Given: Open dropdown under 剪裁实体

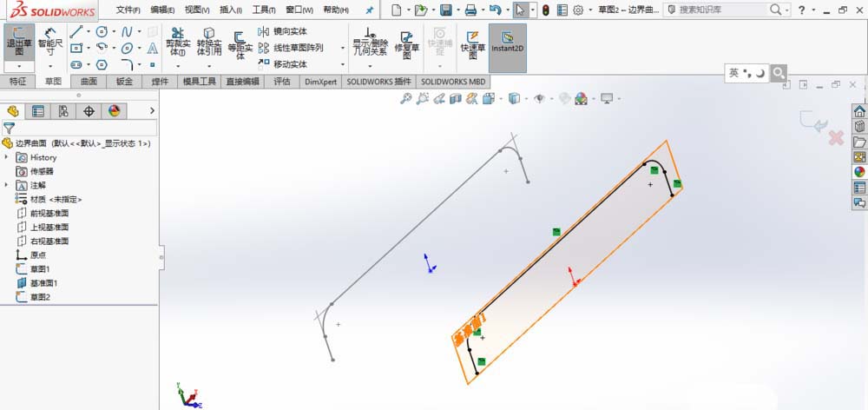Looking at the screenshot, I should 178,66.
